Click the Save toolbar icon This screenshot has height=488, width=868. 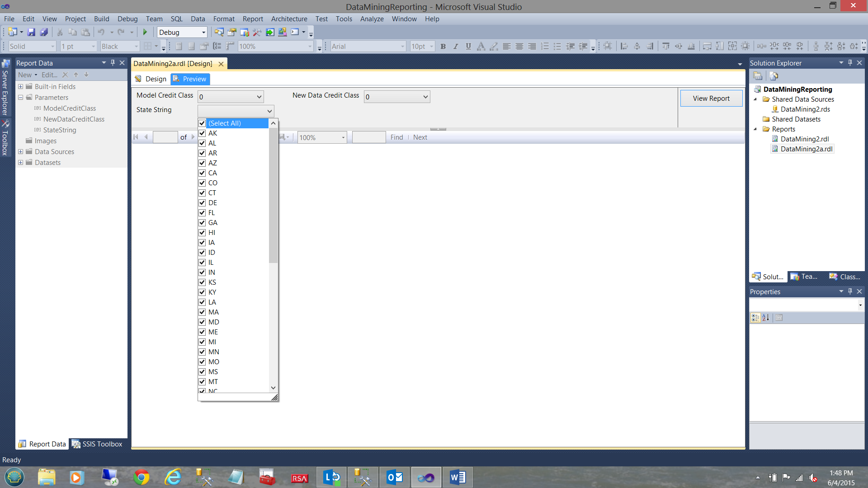point(31,32)
